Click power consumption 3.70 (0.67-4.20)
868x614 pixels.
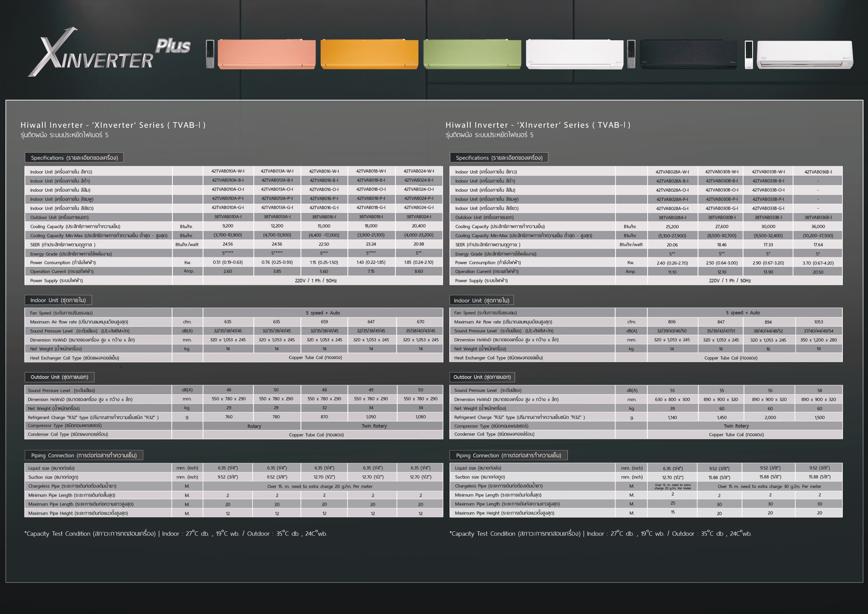tap(818, 263)
